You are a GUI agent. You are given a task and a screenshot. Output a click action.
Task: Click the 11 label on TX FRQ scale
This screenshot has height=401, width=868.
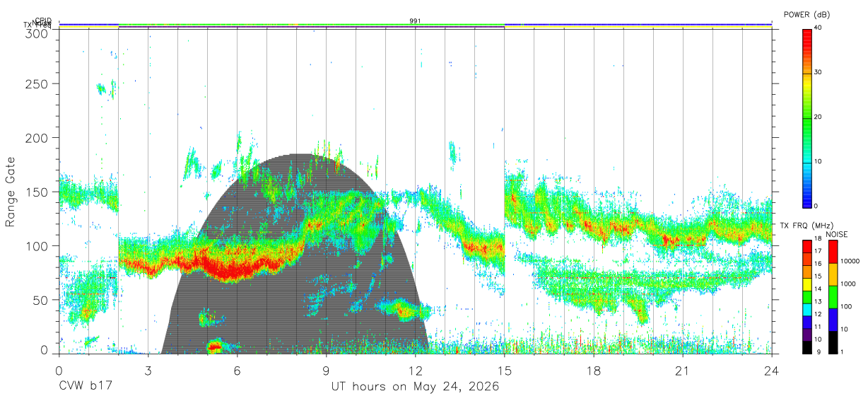coord(818,327)
